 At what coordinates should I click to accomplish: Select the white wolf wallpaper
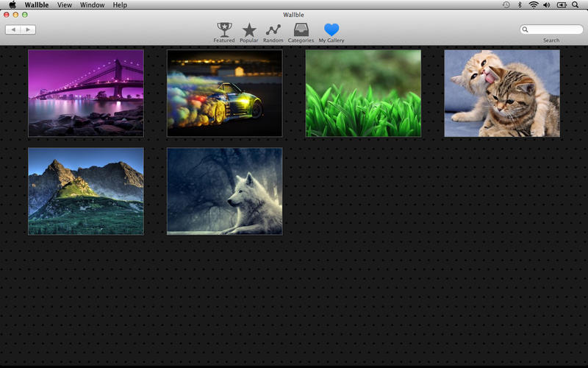[x=224, y=191]
